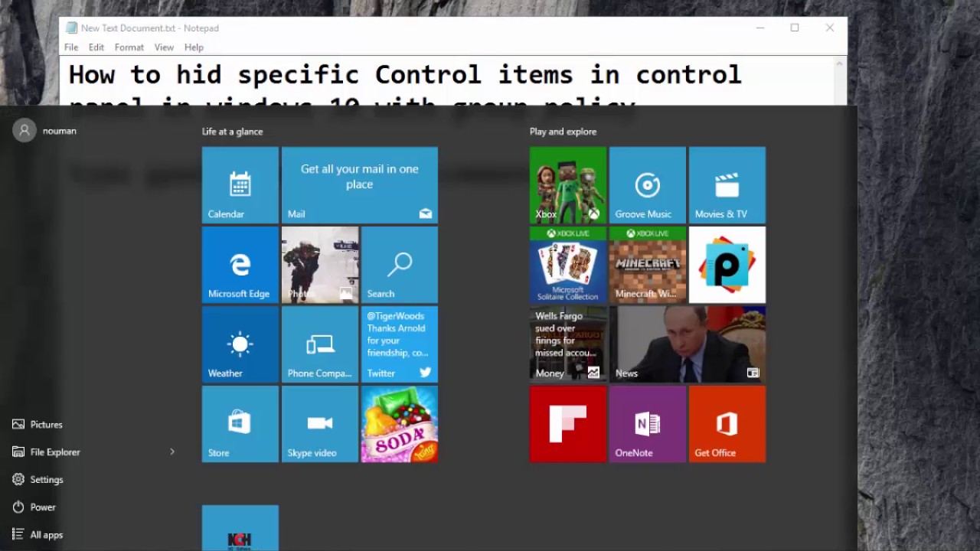This screenshot has width=980, height=551.
Task: Click in the Notepad text area
Action: click(x=446, y=81)
